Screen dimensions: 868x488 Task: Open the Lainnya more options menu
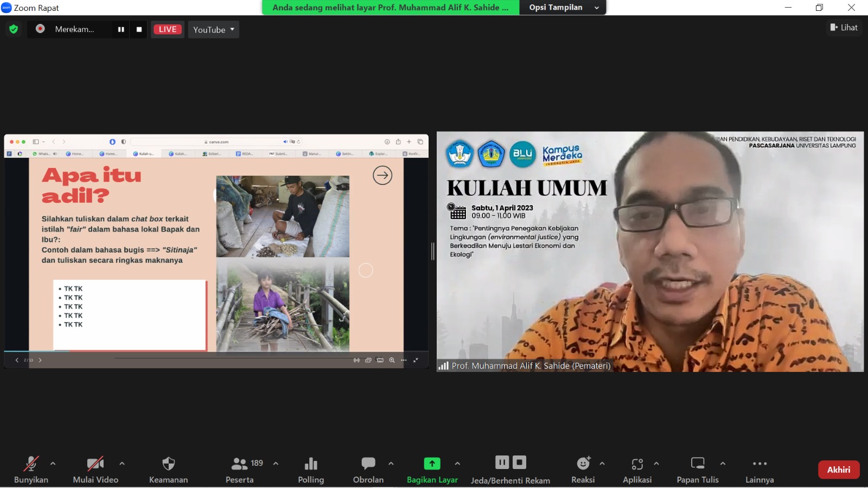(x=759, y=464)
